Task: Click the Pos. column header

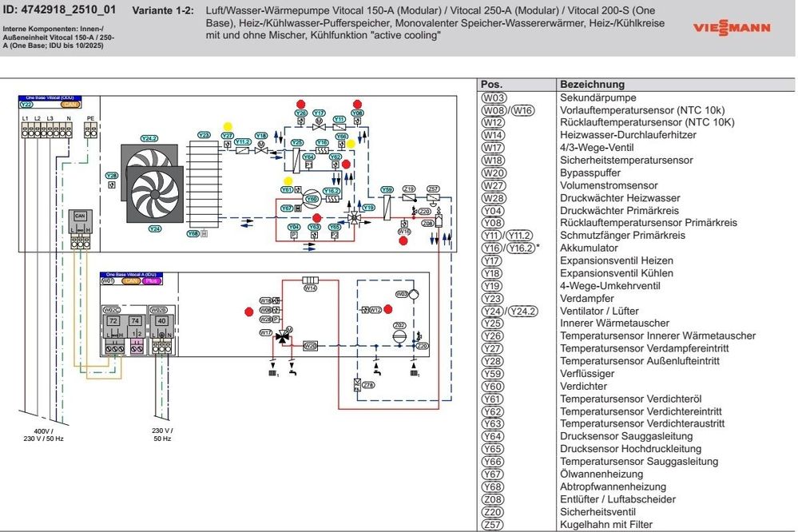Action: coord(491,85)
